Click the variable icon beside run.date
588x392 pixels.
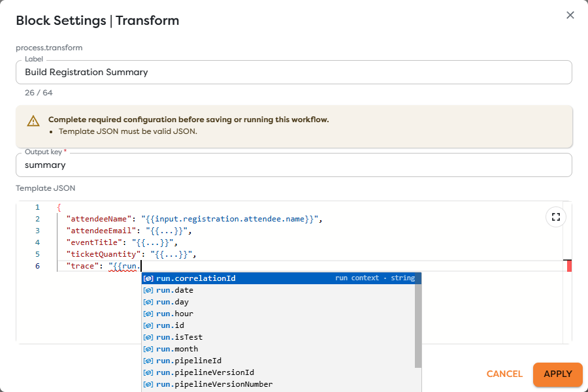click(148, 290)
